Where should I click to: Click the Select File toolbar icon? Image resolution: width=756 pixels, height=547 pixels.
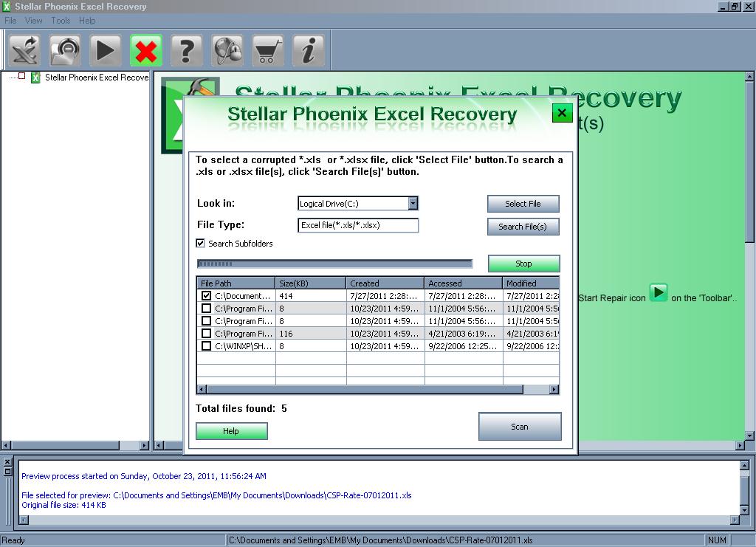[x=24, y=50]
